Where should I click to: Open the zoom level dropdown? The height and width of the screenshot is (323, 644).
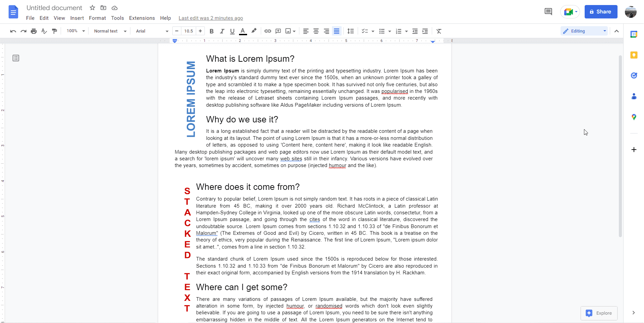click(x=75, y=31)
